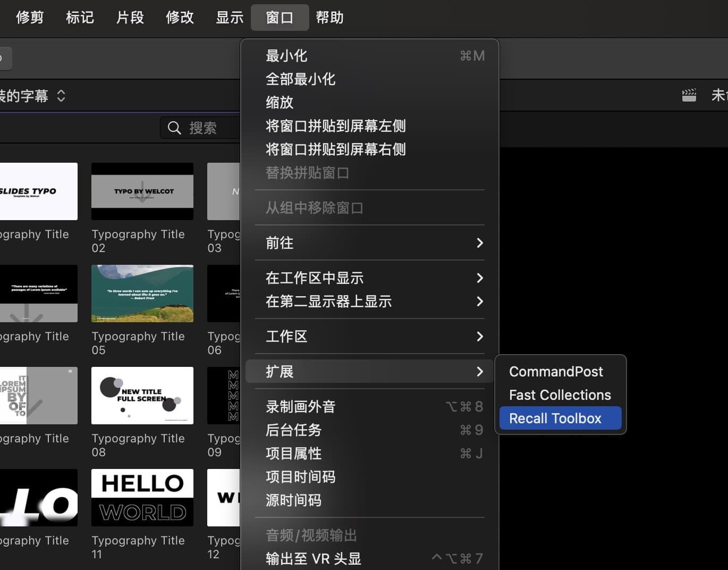Image resolution: width=728 pixels, height=570 pixels.
Task: Pick Typography Title 08 New Title thumbnail
Action: click(142, 396)
